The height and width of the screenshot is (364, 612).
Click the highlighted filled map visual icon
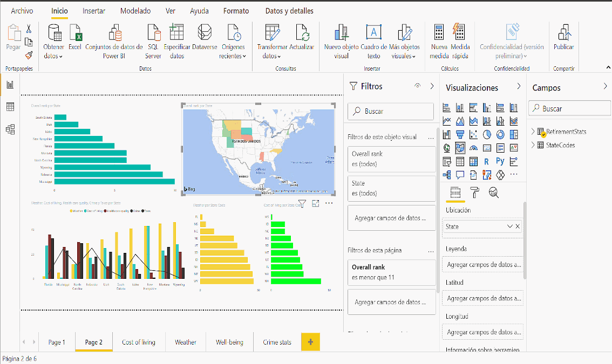460,148
